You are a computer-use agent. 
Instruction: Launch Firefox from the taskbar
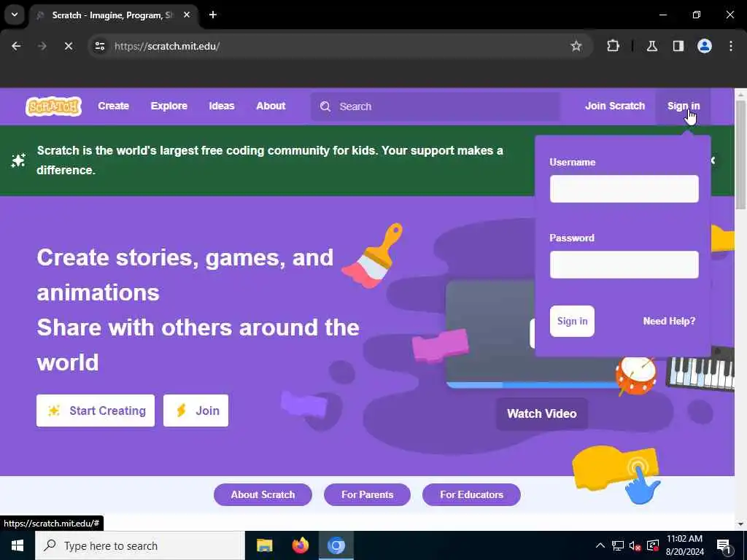tap(300, 545)
